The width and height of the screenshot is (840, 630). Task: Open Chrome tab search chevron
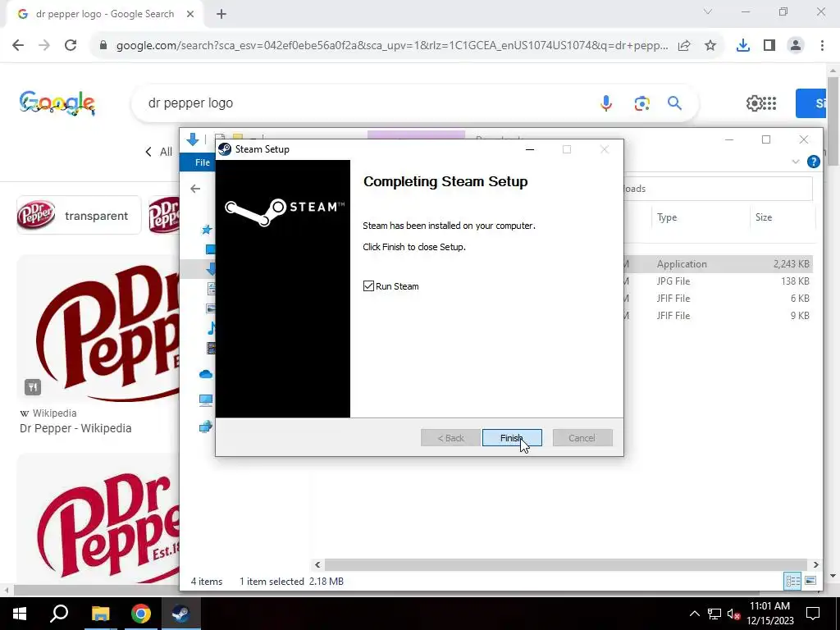(x=708, y=11)
